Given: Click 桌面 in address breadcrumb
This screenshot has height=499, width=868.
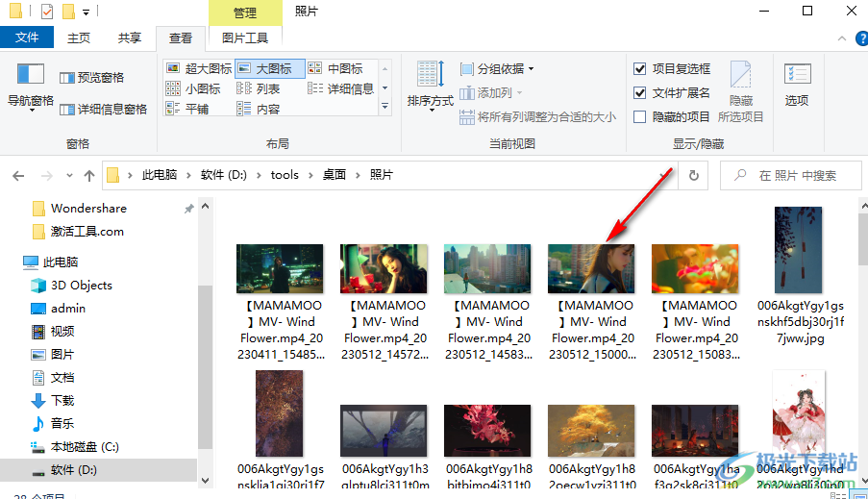Looking at the screenshot, I should click(335, 175).
